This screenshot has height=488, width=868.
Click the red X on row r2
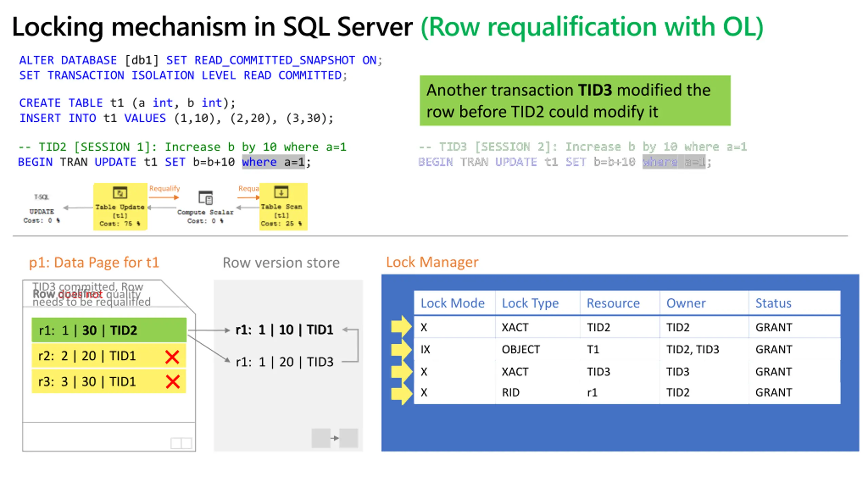pyautogui.click(x=172, y=357)
